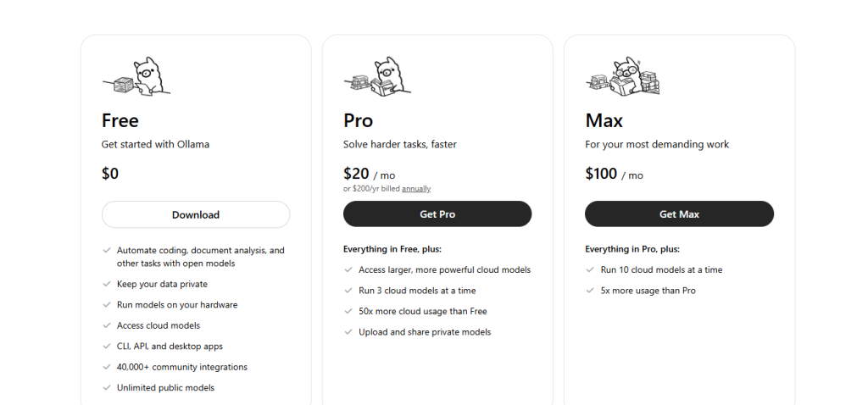
Task: Select the Get Pro button
Action: pos(437,214)
